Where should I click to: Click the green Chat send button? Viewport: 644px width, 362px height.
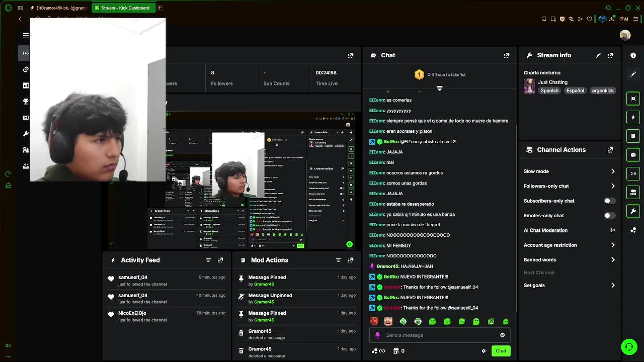click(501, 351)
